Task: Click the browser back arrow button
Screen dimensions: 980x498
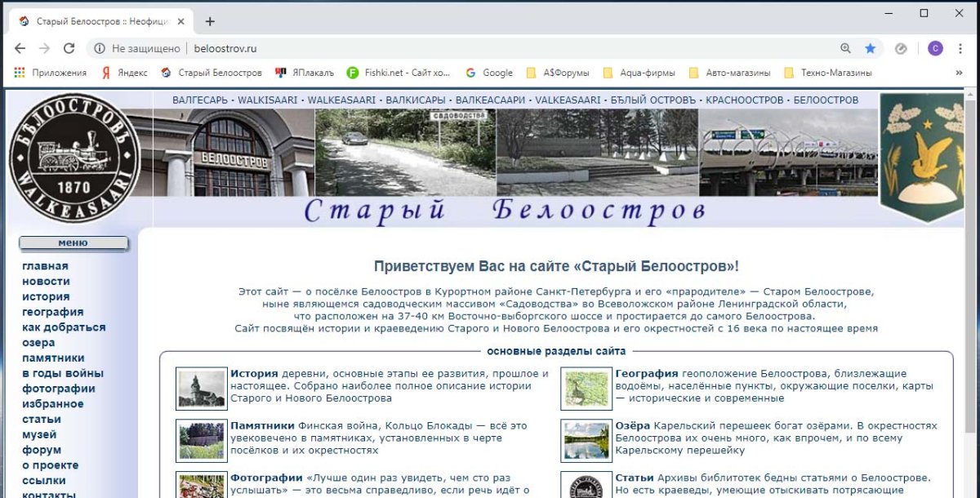Action: tap(20, 48)
